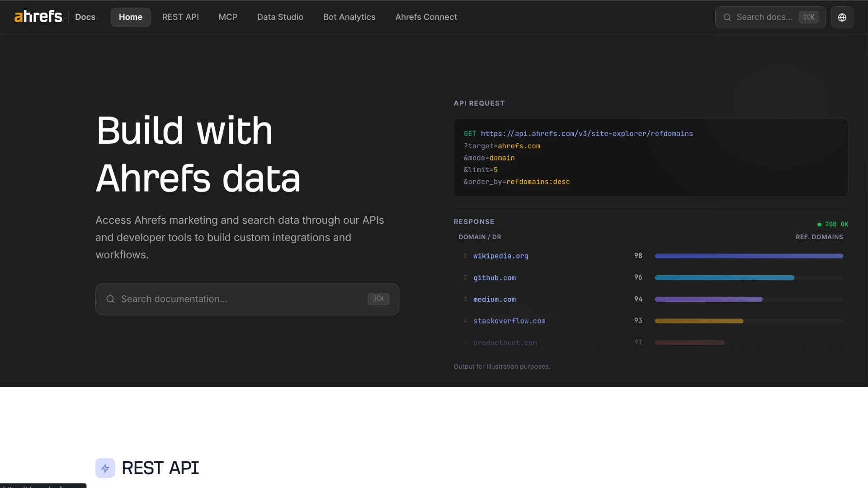The width and height of the screenshot is (868, 488).
Task: Click the Search docs field in header
Action: [x=770, y=17]
